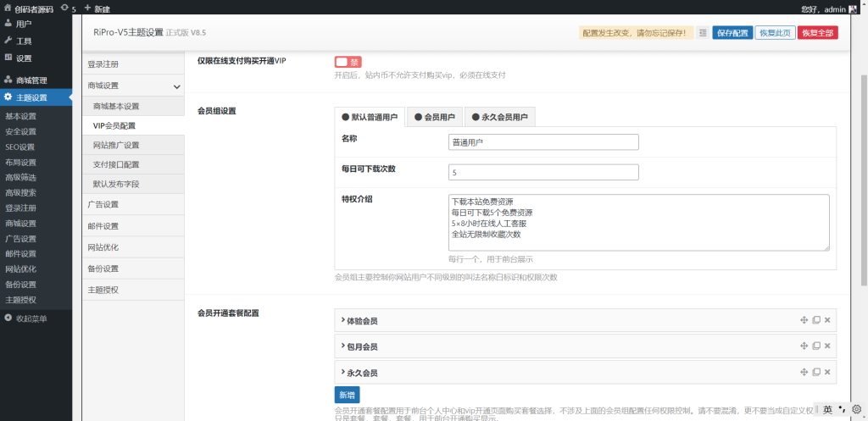This screenshot has width=868, height=421.
Task: Click the expand-all options icon beside 保存配置
Action: click(x=703, y=33)
